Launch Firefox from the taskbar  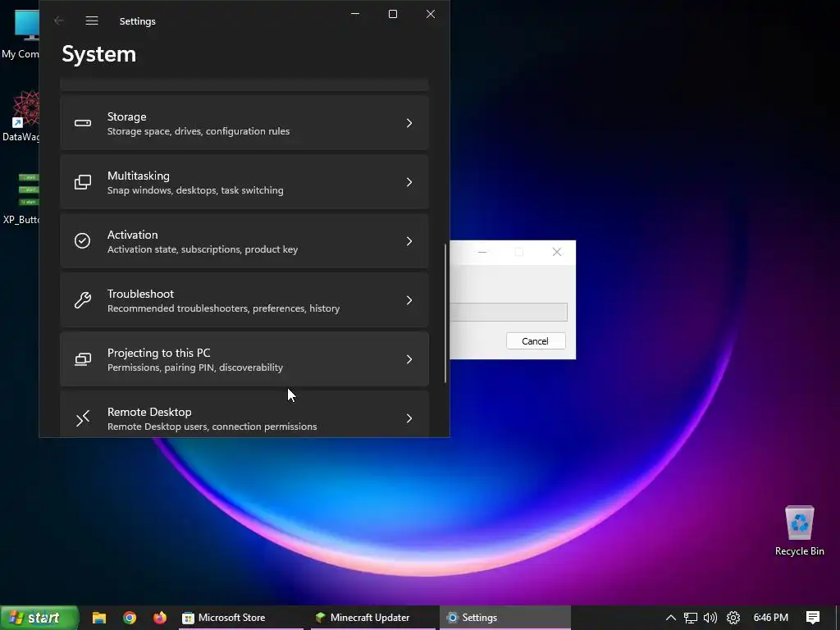[160, 618]
